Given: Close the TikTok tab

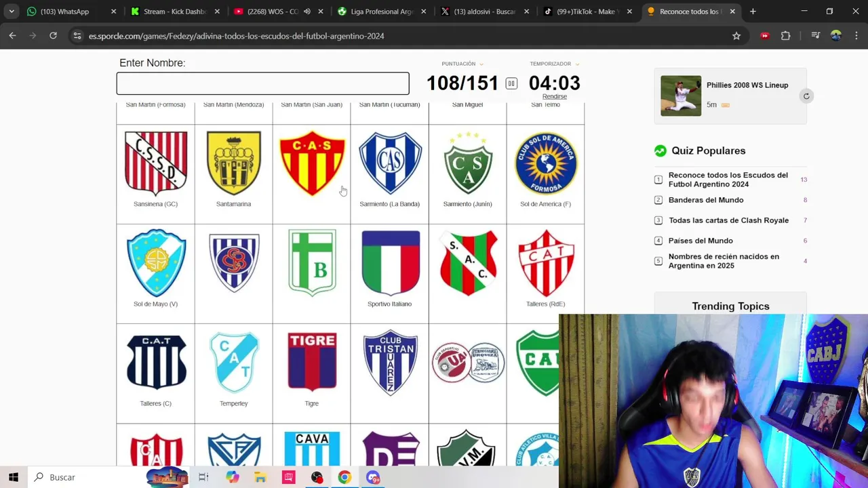Looking at the screenshot, I should click(x=629, y=12).
